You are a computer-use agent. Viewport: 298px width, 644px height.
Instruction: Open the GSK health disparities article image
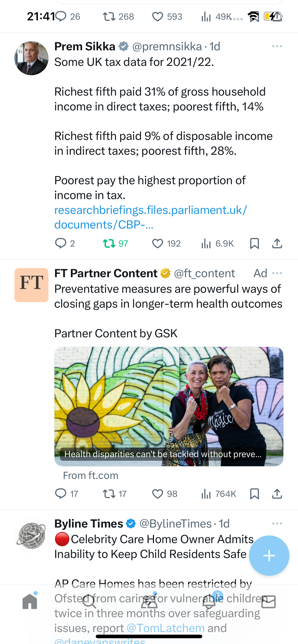click(x=169, y=406)
